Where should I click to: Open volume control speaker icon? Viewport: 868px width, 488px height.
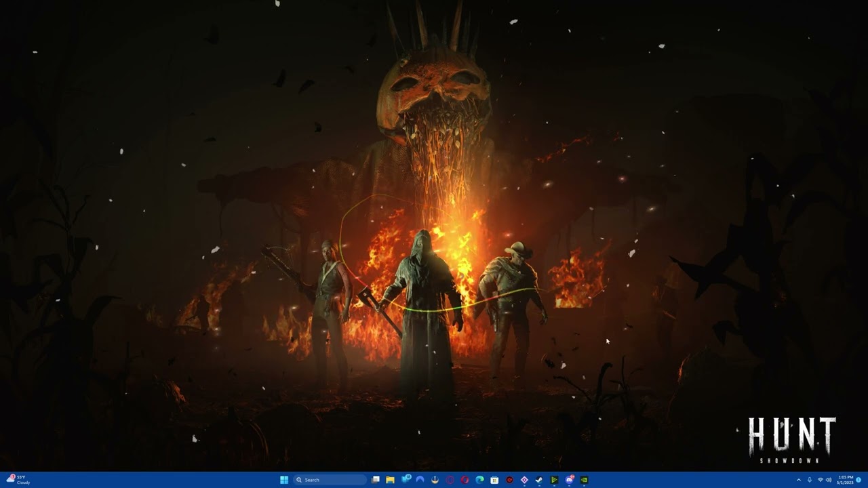(828, 480)
